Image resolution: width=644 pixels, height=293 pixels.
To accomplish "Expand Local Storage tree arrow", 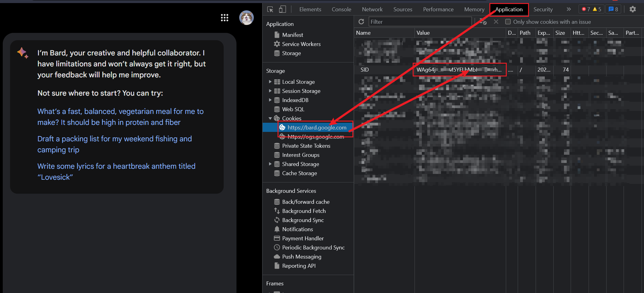I will [270, 82].
